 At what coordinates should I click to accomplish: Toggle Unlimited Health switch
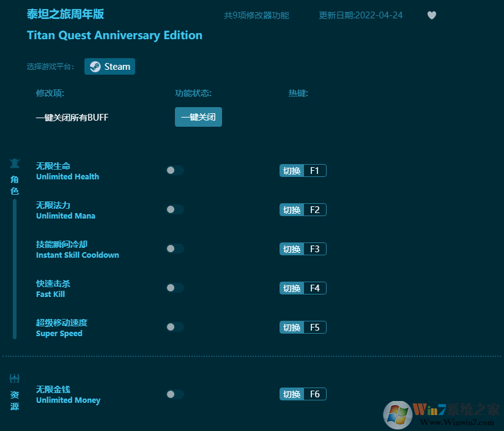[x=175, y=170]
